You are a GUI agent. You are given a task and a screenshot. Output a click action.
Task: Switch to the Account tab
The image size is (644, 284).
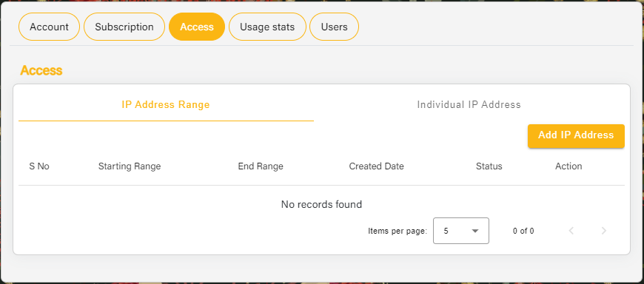pos(50,27)
